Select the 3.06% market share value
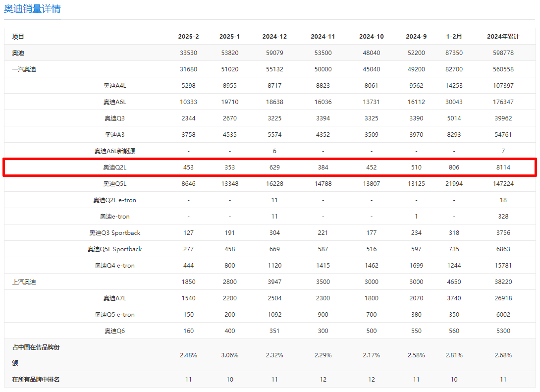Image resolution: width=540 pixels, height=392 pixels. [x=230, y=355]
